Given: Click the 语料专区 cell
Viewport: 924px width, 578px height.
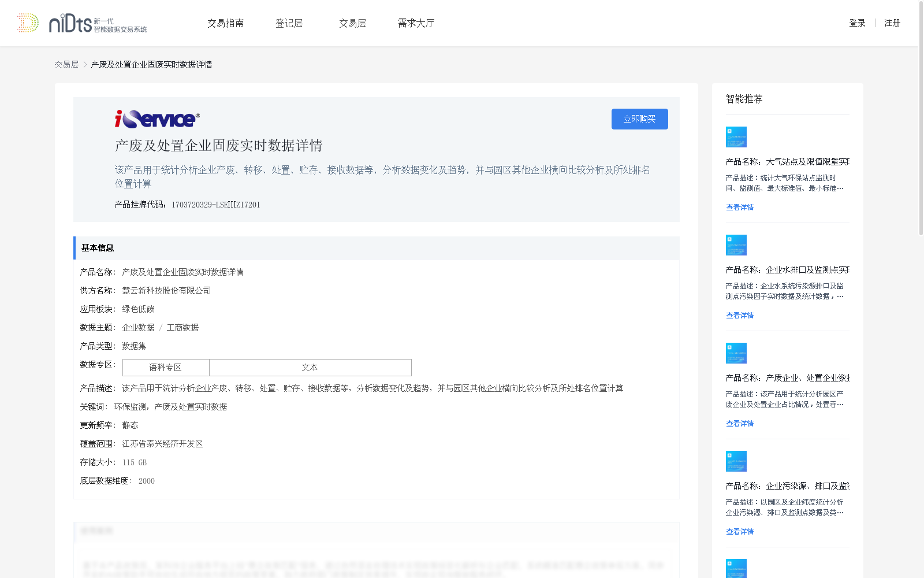Looking at the screenshot, I should coord(166,368).
